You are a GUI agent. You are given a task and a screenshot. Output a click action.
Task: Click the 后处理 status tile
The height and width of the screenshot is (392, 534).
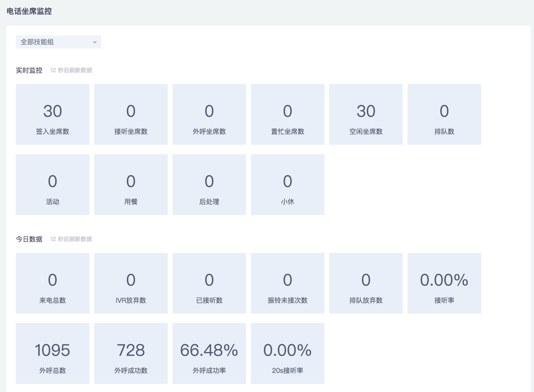pos(209,185)
